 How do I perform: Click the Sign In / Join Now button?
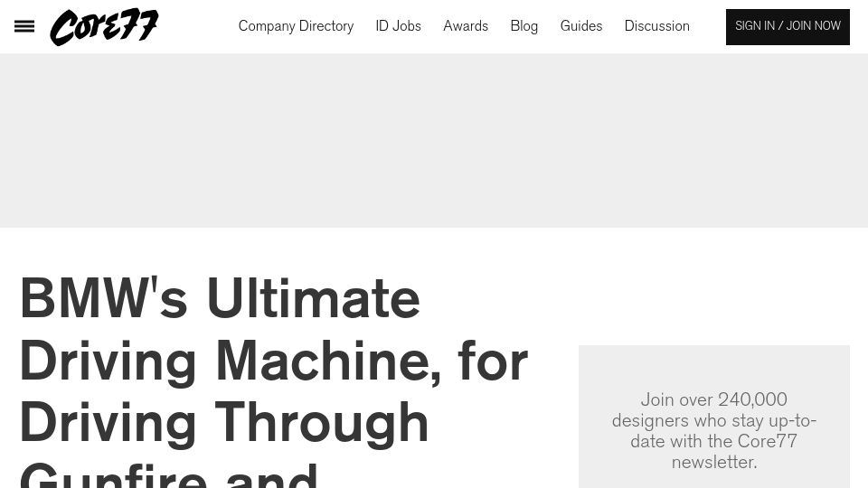tap(788, 26)
